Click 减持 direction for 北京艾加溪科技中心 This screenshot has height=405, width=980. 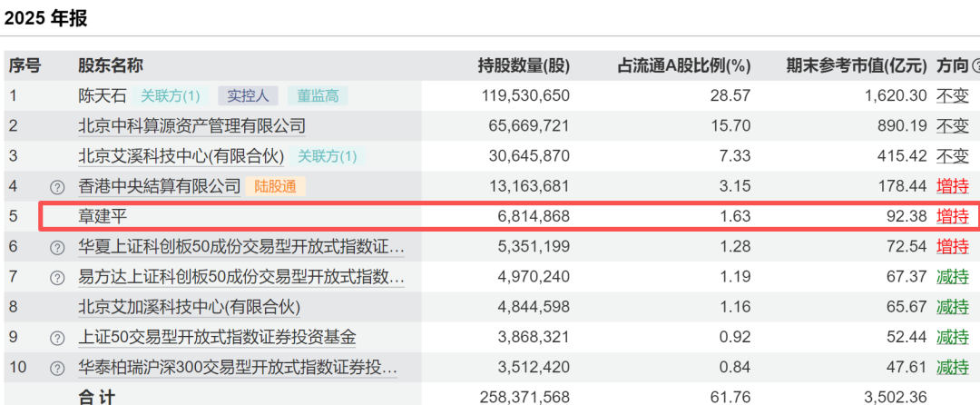pyautogui.click(x=953, y=308)
